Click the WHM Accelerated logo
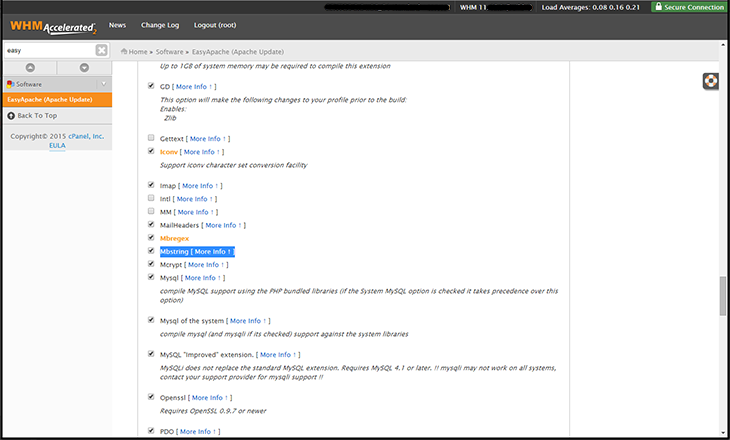This screenshot has height=440, width=730. tap(53, 27)
